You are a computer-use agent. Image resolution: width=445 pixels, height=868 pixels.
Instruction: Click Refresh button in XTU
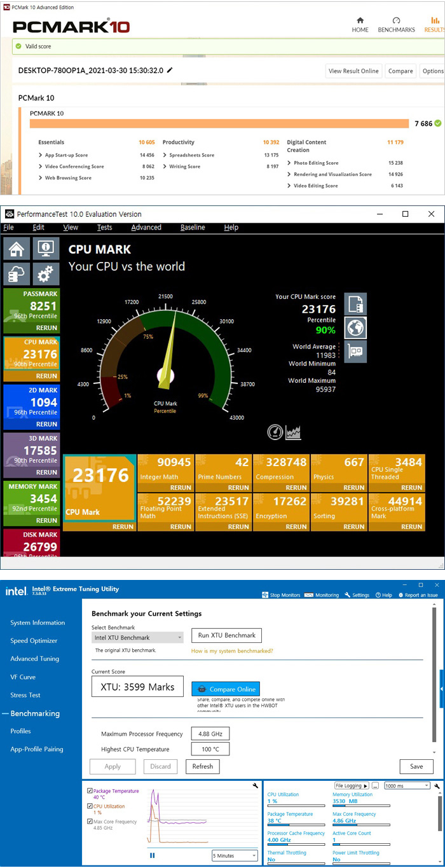[x=203, y=766]
